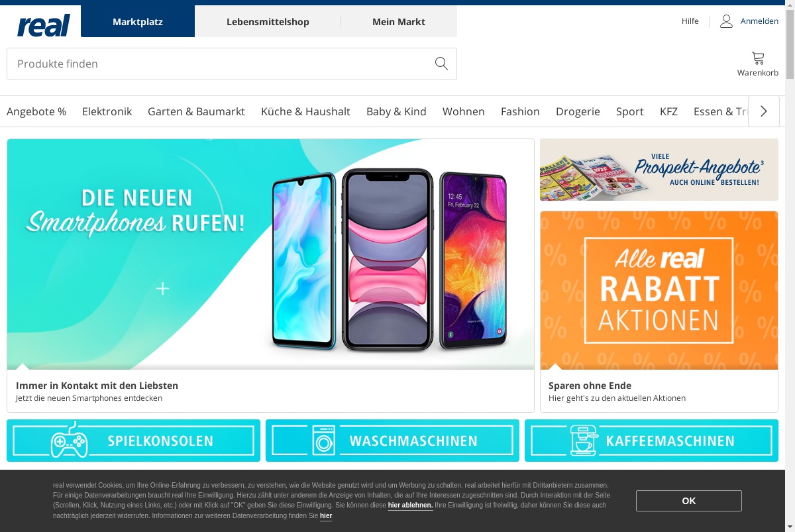This screenshot has height=532, width=795.
Task: Click the Anmelden user icon
Action: point(726,21)
